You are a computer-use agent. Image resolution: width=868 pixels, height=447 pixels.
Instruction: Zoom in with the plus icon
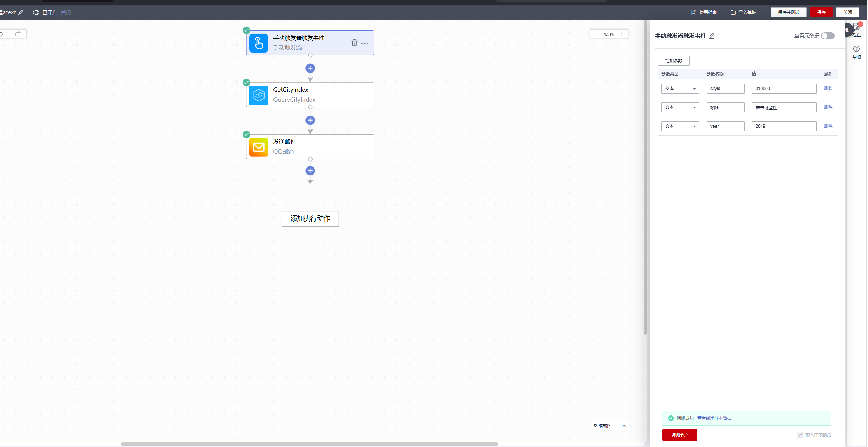coord(621,34)
